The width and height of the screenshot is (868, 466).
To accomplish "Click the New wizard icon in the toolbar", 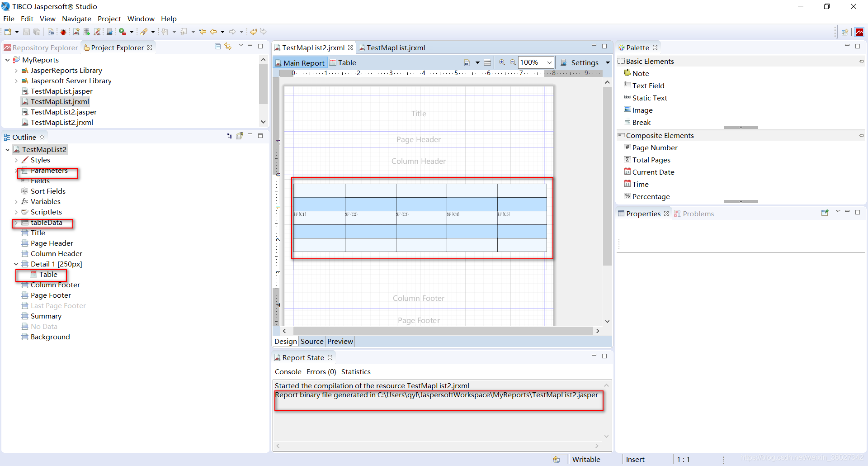I will pos(8,32).
